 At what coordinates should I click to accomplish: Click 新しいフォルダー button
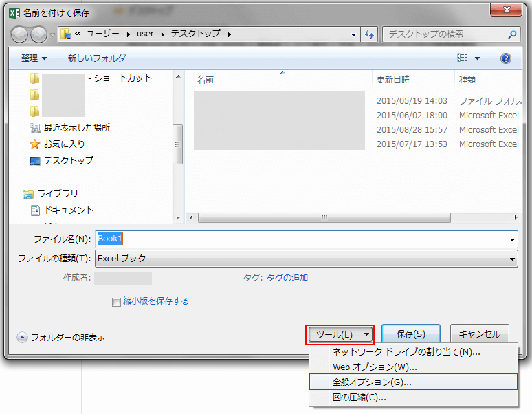coord(100,58)
